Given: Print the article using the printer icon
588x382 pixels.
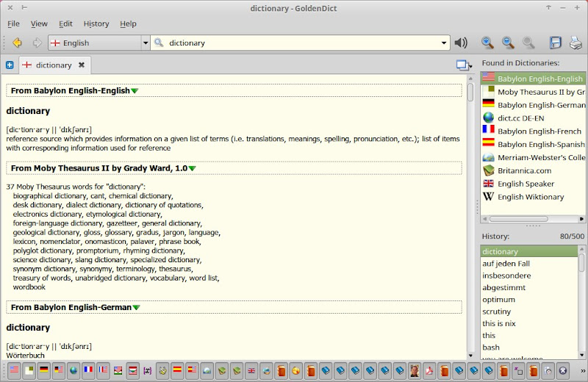Looking at the screenshot, I should coord(576,43).
